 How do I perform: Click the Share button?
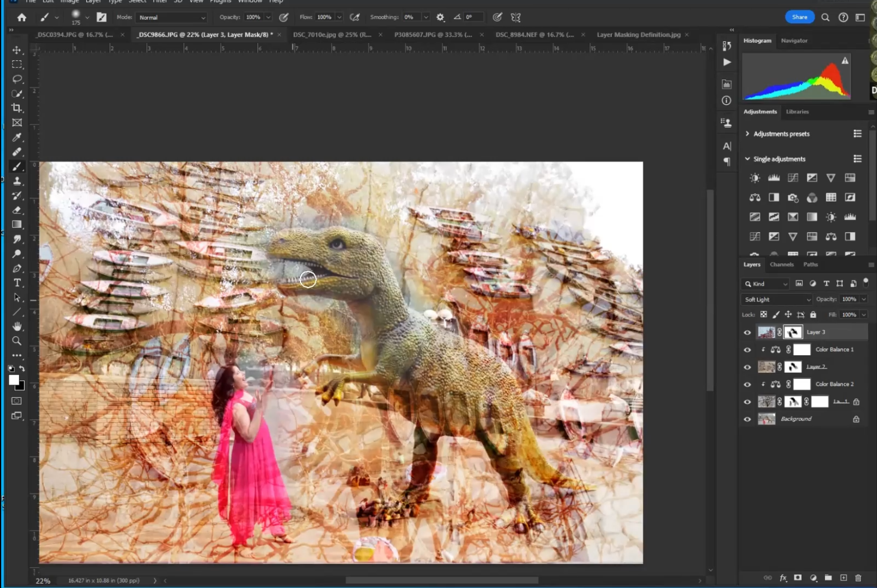[799, 17]
